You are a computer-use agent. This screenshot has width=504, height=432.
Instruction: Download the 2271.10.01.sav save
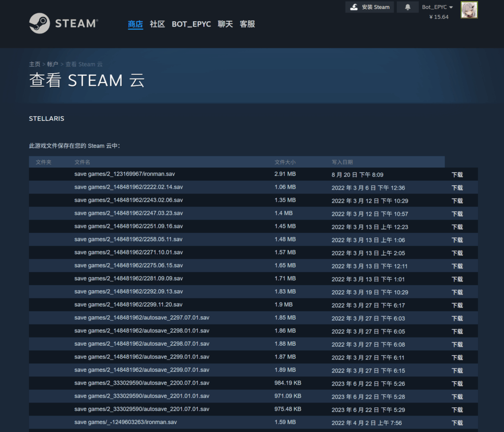[x=457, y=253]
